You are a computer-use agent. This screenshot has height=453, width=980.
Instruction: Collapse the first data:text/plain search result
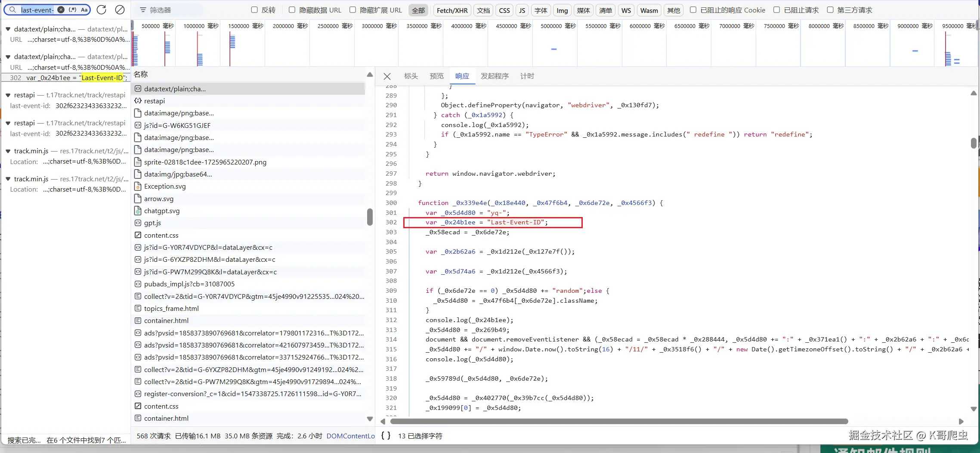[8, 29]
